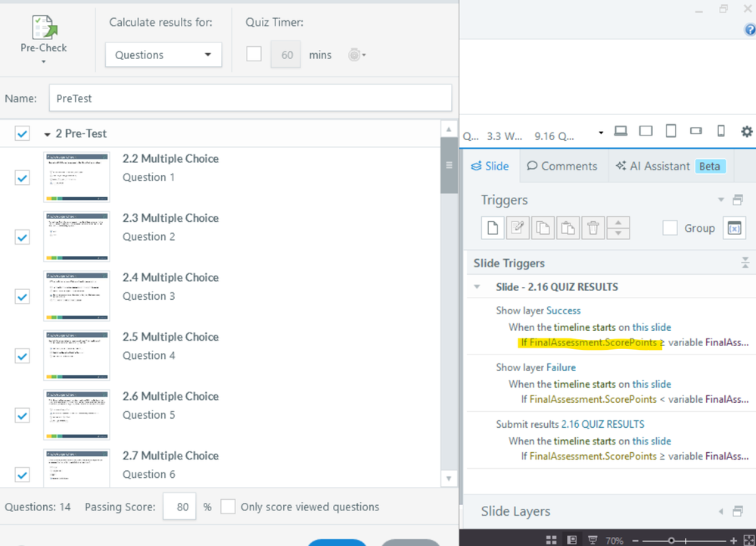Switch to the Slide tab
This screenshot has height=546, width=756.
coord(490,166)
